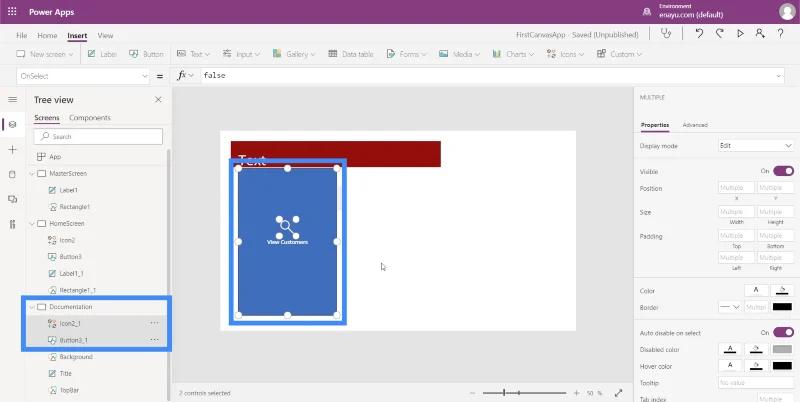This screenshot has height=402, width=800.
Task: Toggle the Visible switch
Action: pyautogui.click(x=783, y=171)
